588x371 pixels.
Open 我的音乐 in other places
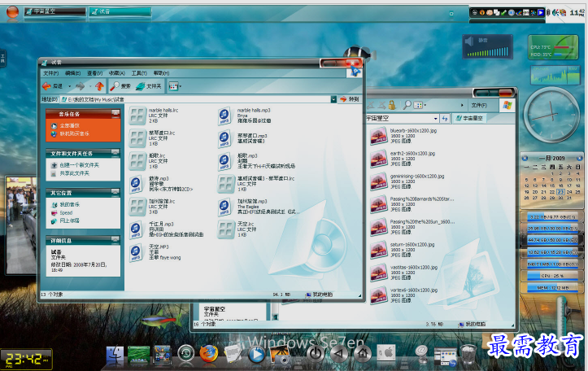point(69,204)
